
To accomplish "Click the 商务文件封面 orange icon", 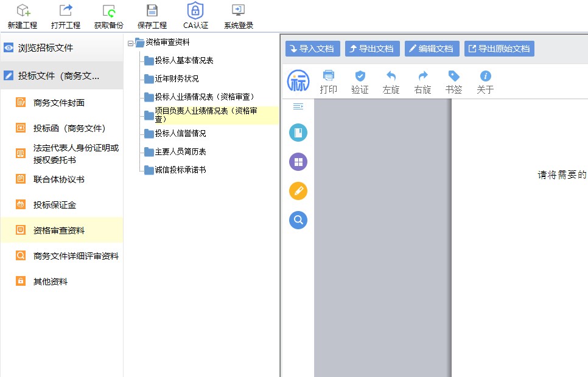I will coord(20,102).
